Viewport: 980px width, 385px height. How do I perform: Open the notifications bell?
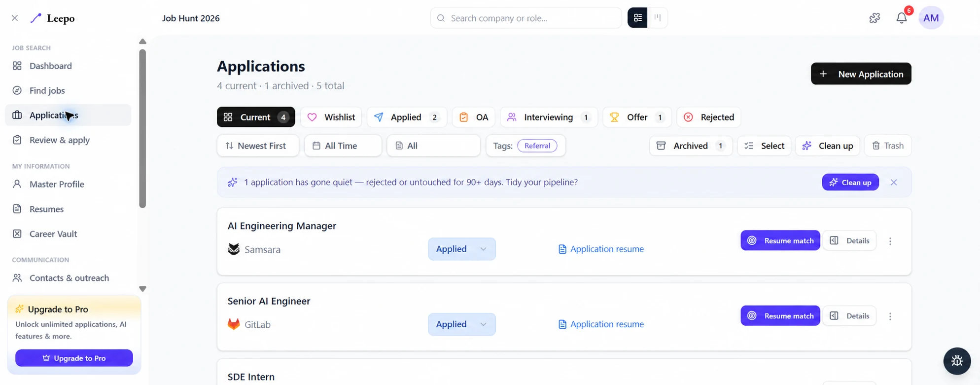(x=902, y=18)
